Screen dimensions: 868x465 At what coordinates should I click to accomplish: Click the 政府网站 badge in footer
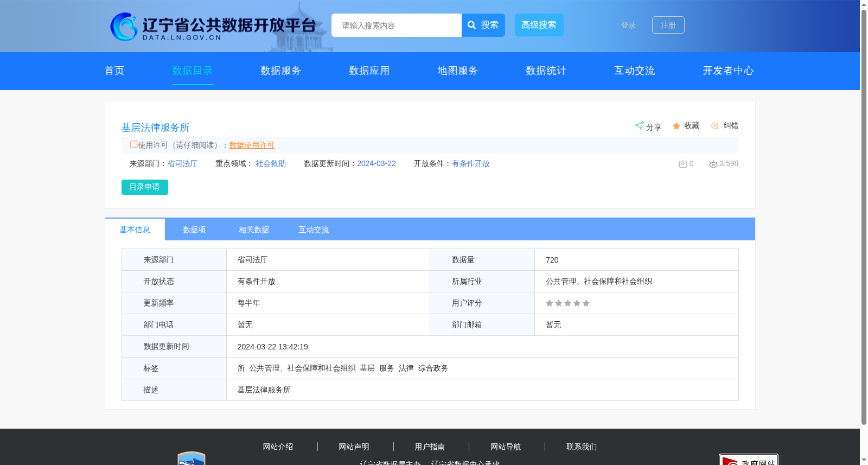click(x=748, y=460)
